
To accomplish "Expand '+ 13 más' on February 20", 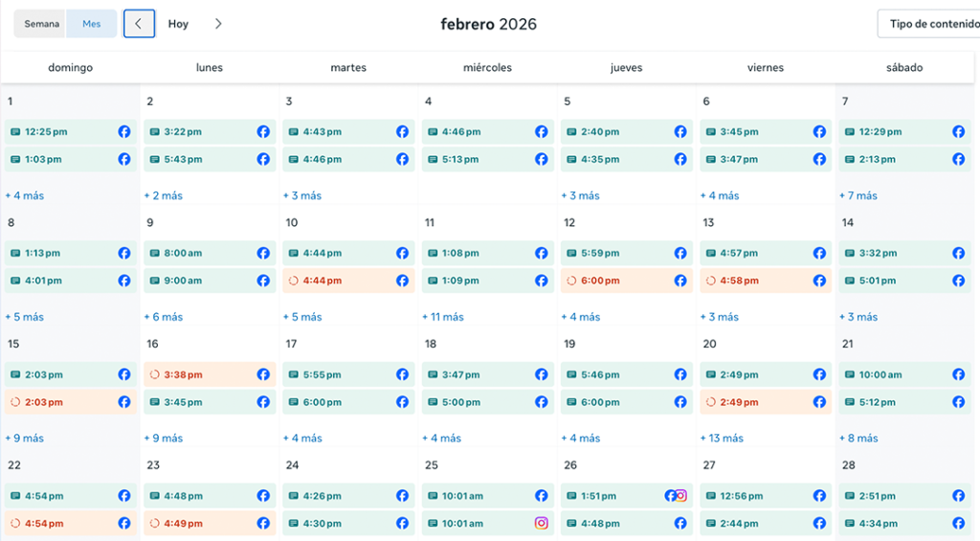I will [722, 439].
